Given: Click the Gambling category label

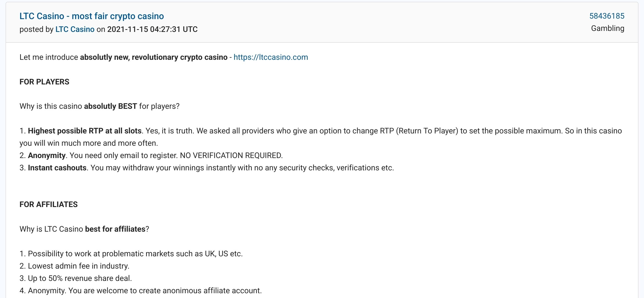Looking at the screenshot, I should 608,28.
